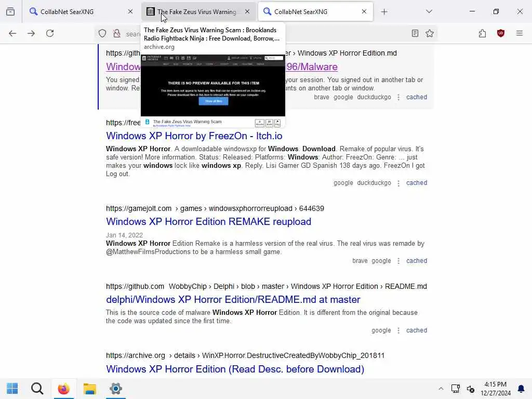The height and width of the screenshot is (399, 532).
Task: Open Windows taskbar Search
Action: coord(37,389)
